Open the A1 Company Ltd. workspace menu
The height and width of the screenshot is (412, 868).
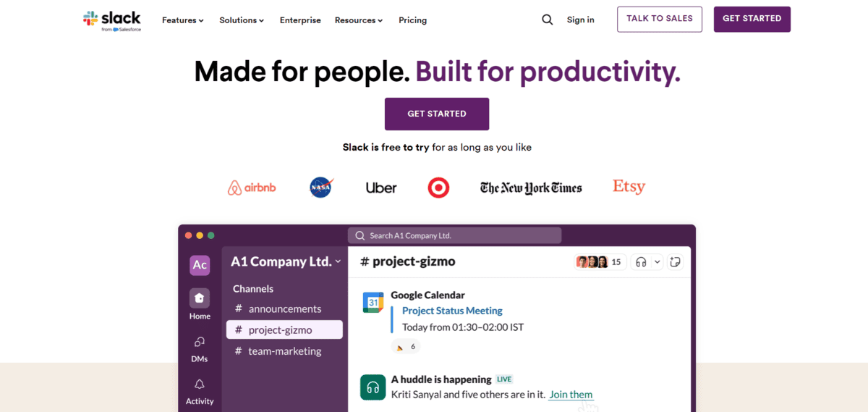(x=286, y=261)
